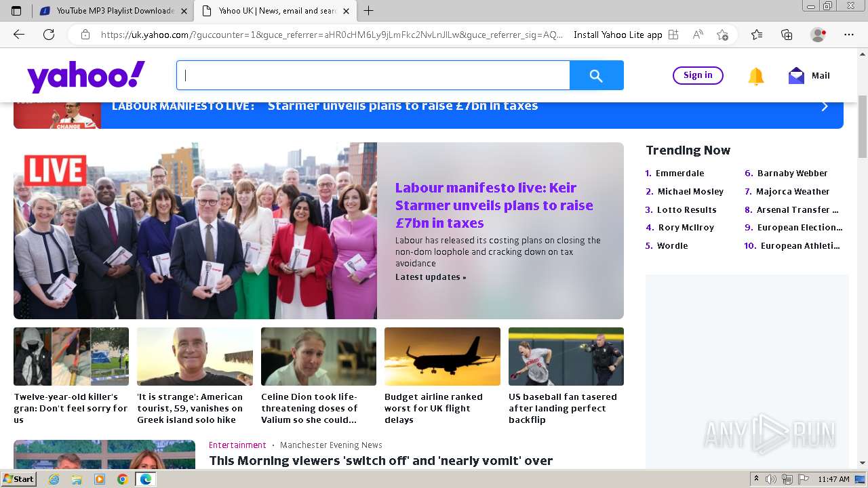Open browser Collections icon

[x=787, y=35]
